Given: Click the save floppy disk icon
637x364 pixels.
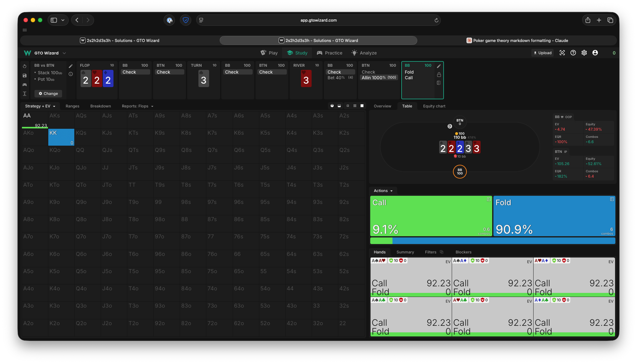Looking at the screenshot, I should [x=25, y=75].
